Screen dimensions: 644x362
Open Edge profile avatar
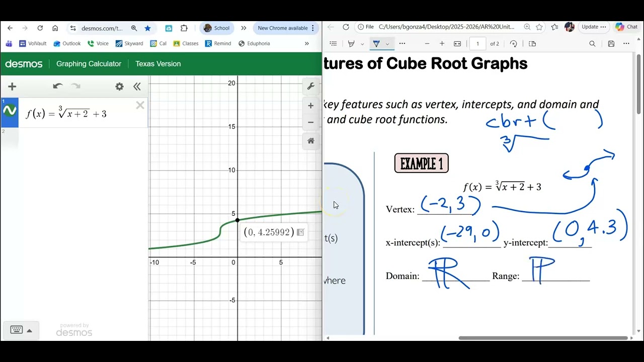click(569, 27)
